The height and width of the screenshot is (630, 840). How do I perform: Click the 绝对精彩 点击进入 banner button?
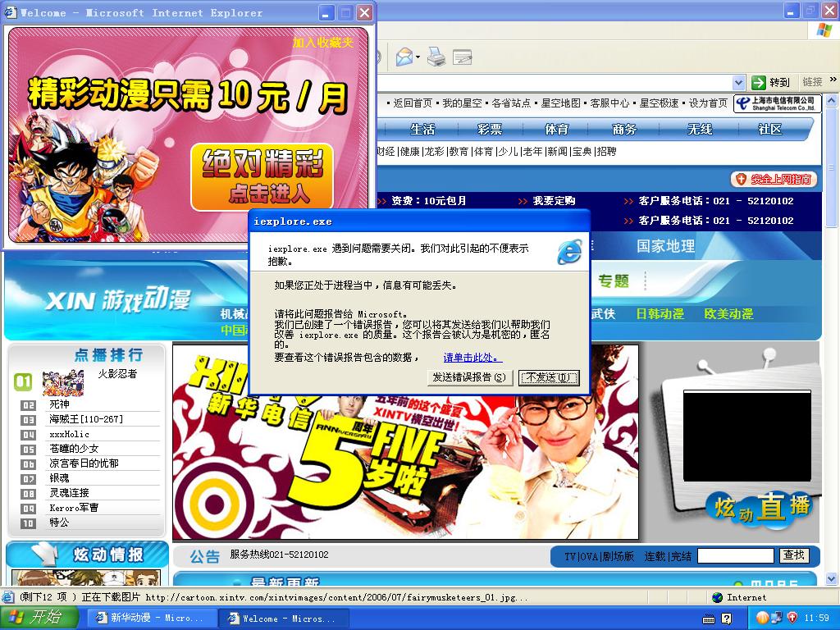pos(262,177)
